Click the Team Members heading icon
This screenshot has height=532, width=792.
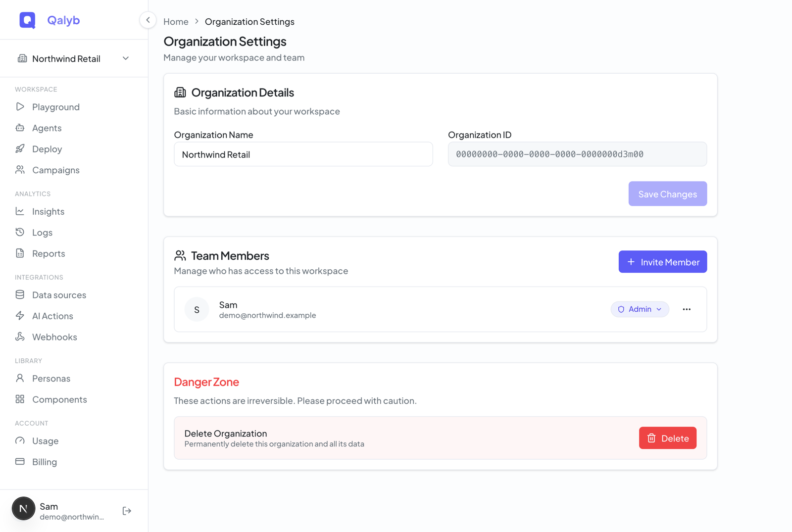180,255
